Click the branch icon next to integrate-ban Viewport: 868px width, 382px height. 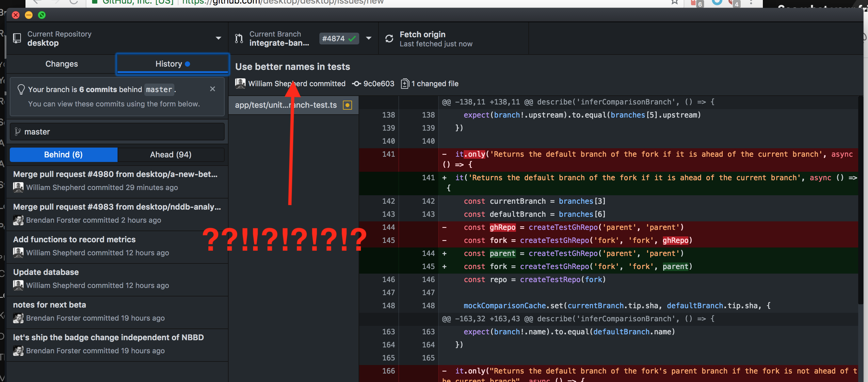click(x=239, y=38)
